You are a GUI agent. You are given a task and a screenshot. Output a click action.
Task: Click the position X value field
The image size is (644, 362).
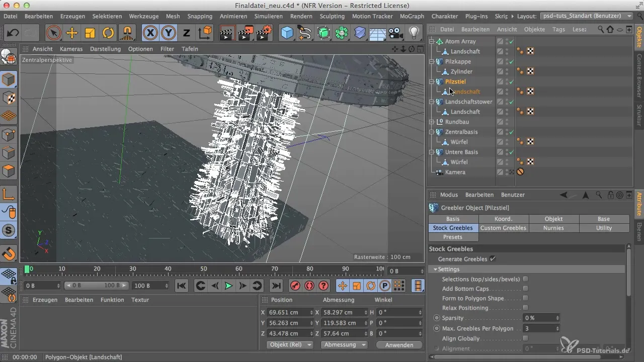coord(290,312)
